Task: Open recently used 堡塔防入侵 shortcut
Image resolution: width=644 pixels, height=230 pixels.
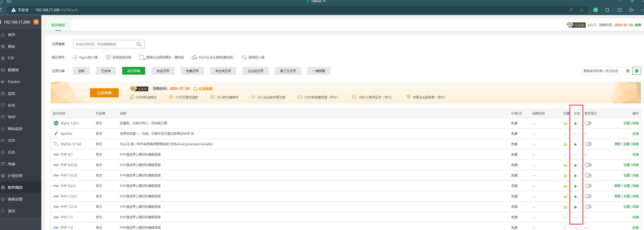Action: [x=253, y=57]
